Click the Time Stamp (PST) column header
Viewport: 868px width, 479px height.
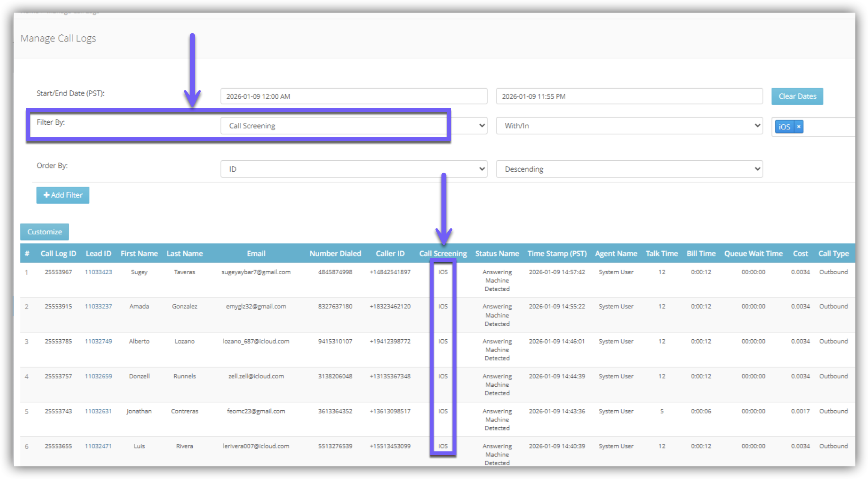pos(557,254)
